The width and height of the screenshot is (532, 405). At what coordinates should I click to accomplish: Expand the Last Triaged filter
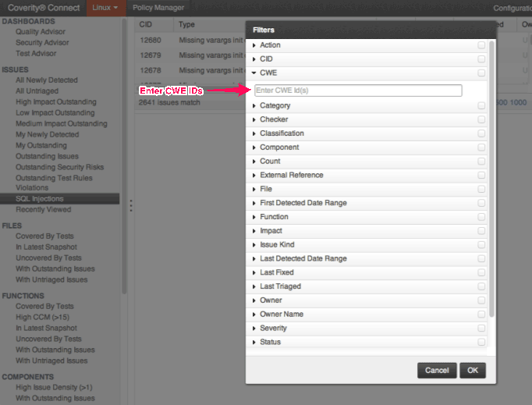254,286
